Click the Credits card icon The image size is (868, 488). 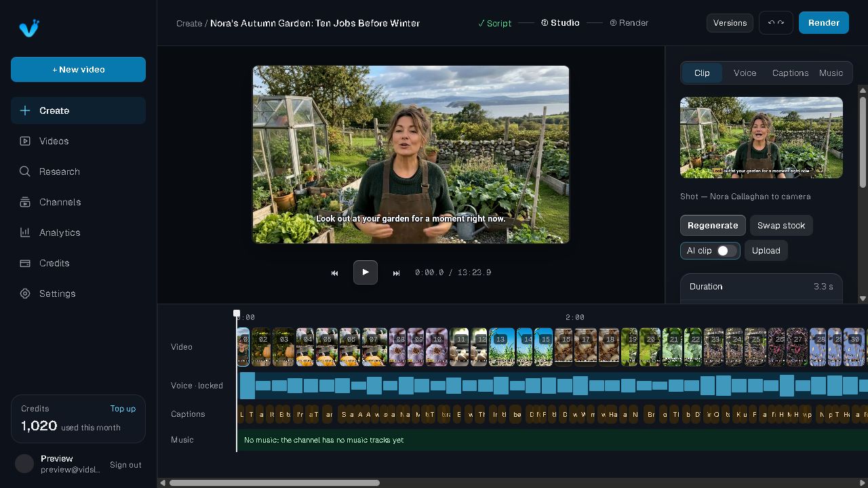pyautogui.click(x=25, y=263)
